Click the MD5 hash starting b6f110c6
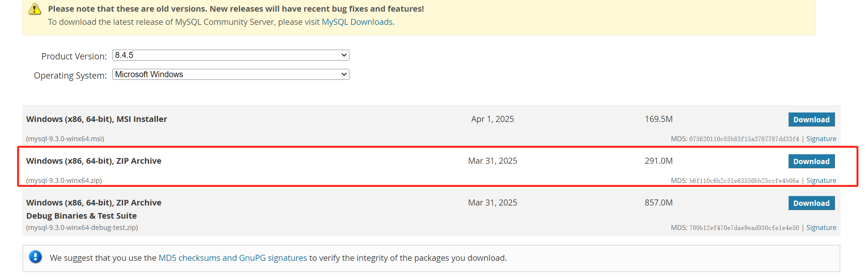Screen dimensions: 868x277 pyautogui.click(x=744, y=181)
